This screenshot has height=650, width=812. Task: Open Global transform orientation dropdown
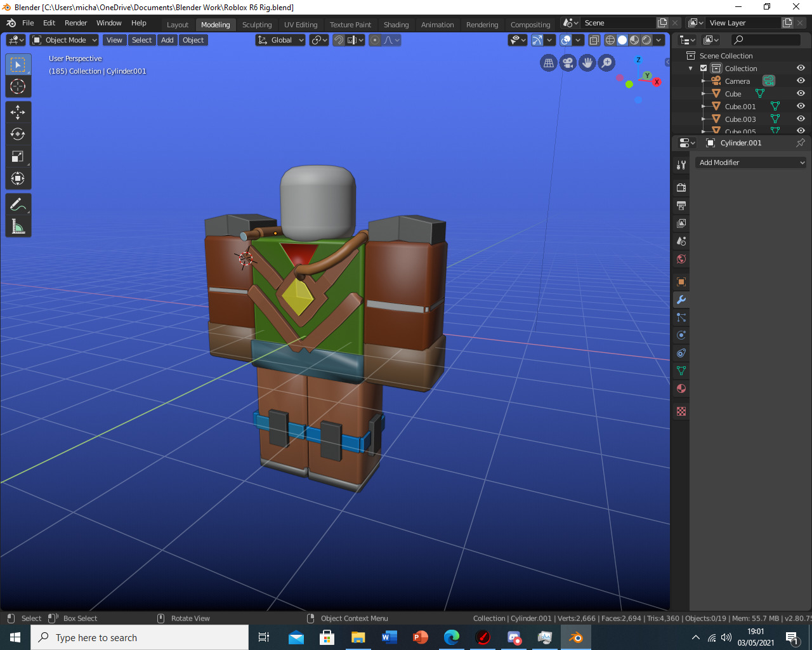[x=280, y=40]
